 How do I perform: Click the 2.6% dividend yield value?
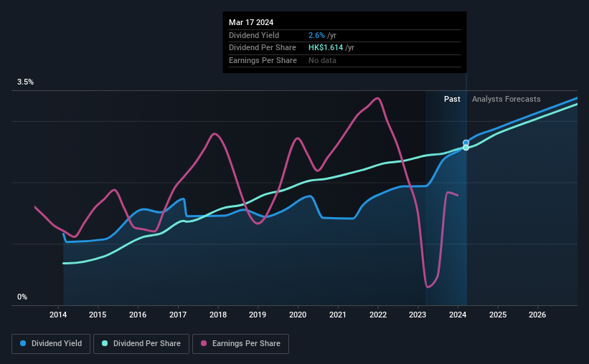click(316, 35)
